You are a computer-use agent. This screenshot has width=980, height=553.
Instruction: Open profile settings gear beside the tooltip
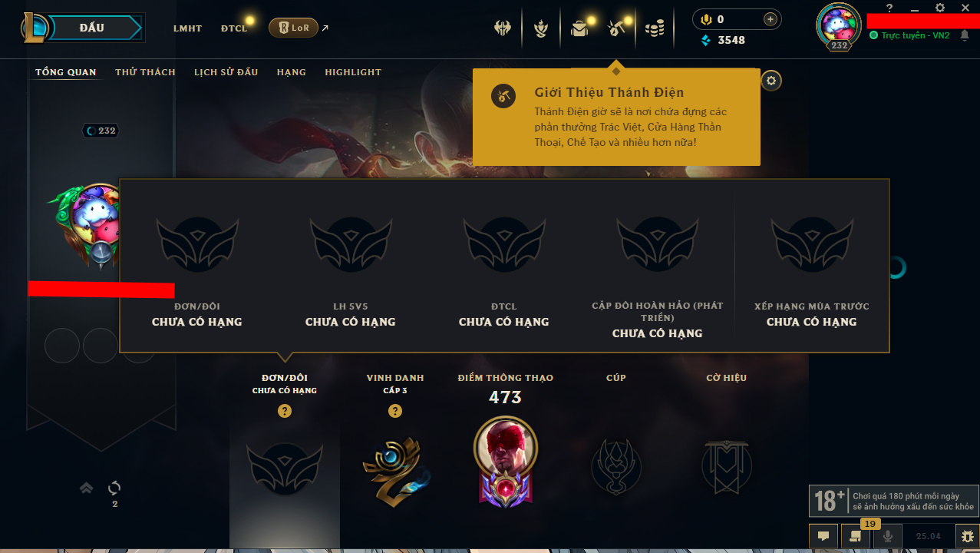point(771,80)
